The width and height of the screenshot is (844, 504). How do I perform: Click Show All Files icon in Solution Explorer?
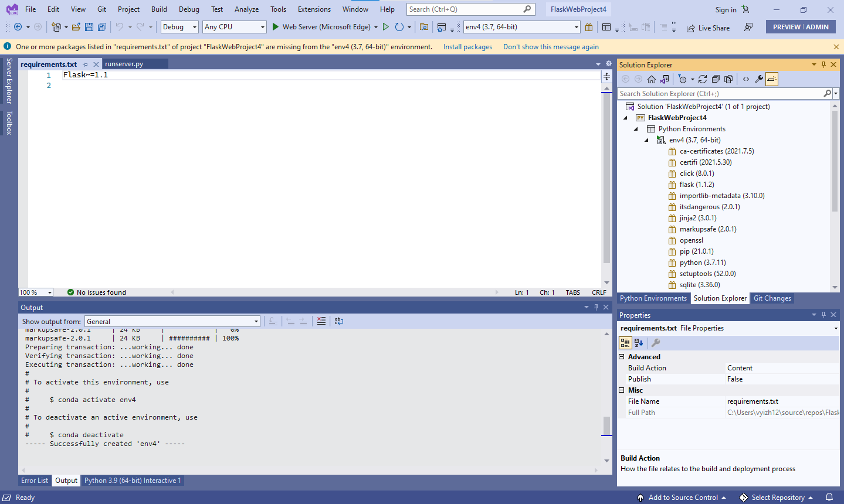coord(728,79)
